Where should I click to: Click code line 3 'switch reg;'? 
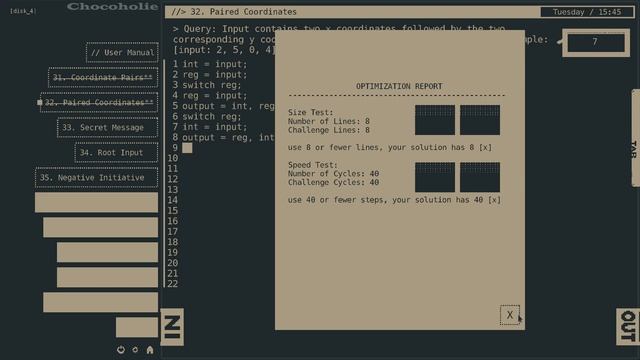point(212,85)
